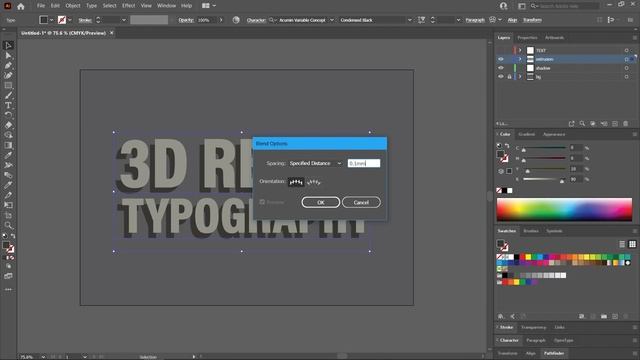This screenshot has width=640, height=360.
Task: Open zoom level dropdown in status bar
Action: click(x=43, y=357)
